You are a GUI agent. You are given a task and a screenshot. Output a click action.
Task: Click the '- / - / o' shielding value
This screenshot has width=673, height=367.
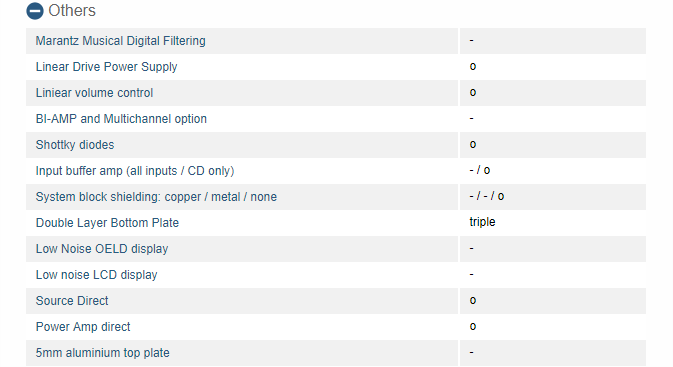coord(487,196)
